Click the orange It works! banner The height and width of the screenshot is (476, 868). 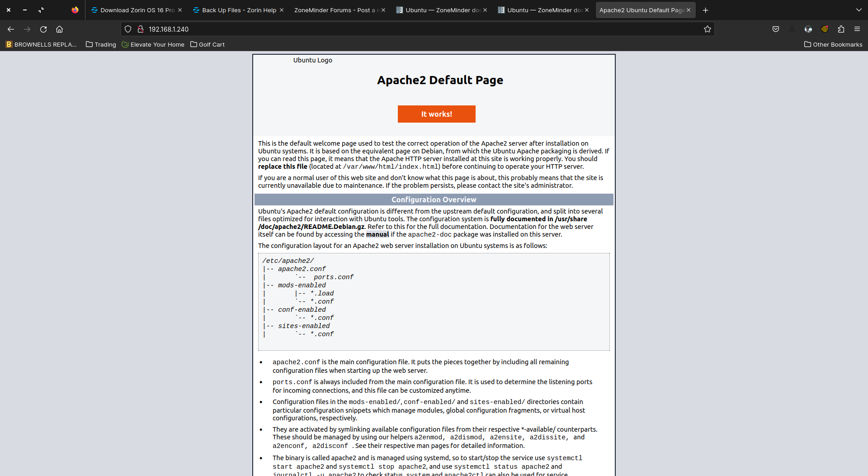(437, 114)
